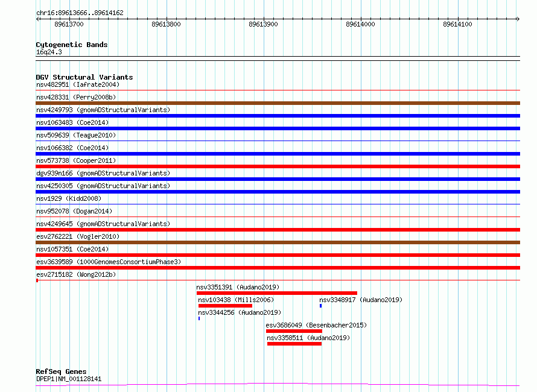Open the dgv939n166 gnomAD variant label
Viewport: 537px width, 392px height.
click(103, 173)
